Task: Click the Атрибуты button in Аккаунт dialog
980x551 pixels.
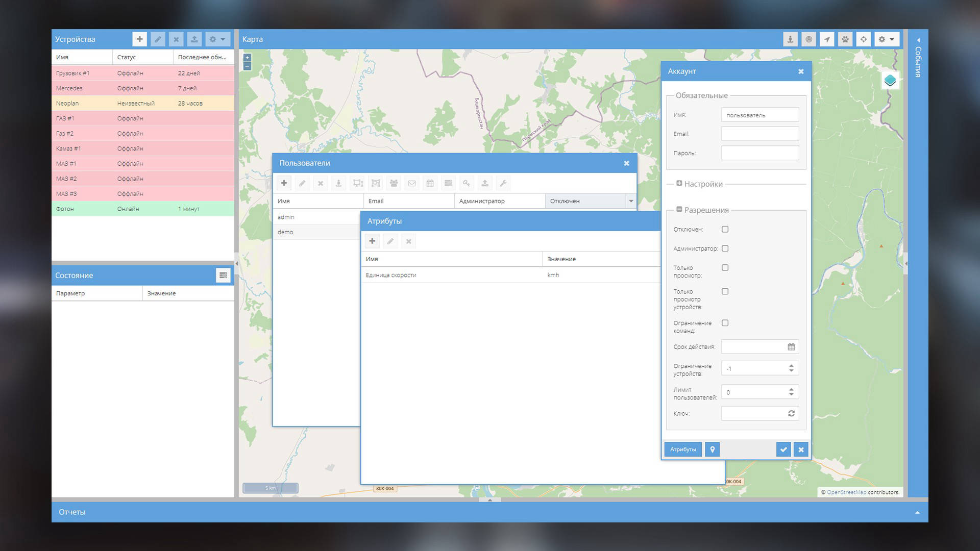Action: [683, 449]
